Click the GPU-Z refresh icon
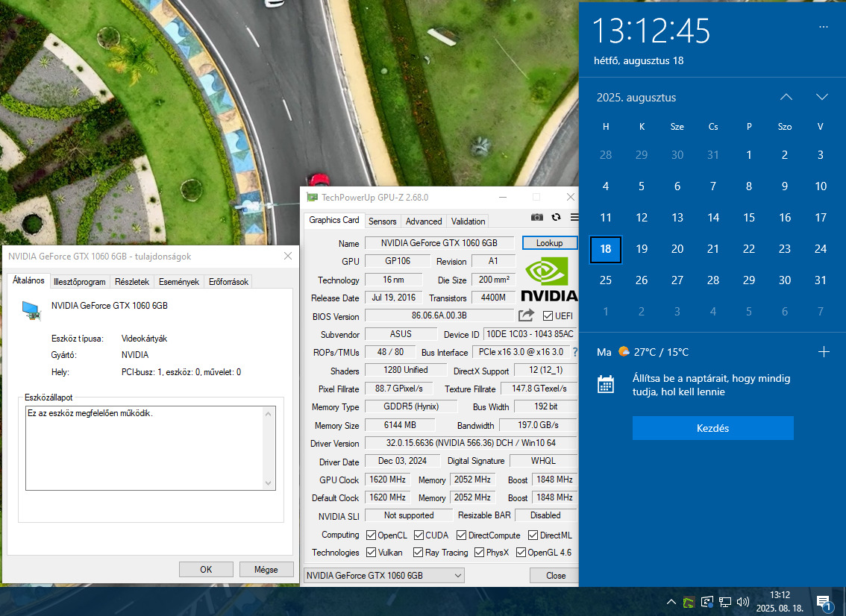The height and width of the screenshot is (616, 846). (x=557, y=217)
